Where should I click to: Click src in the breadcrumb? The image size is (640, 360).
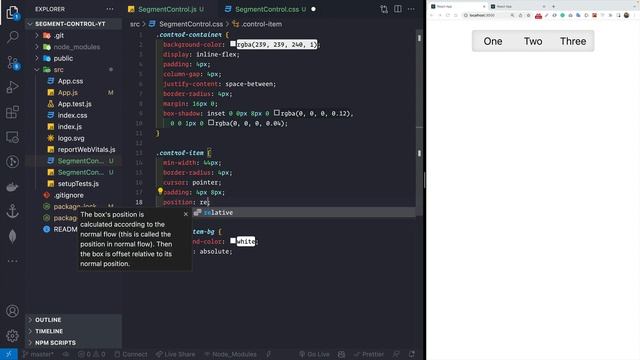pyautogui.click(x=135, y=24)
